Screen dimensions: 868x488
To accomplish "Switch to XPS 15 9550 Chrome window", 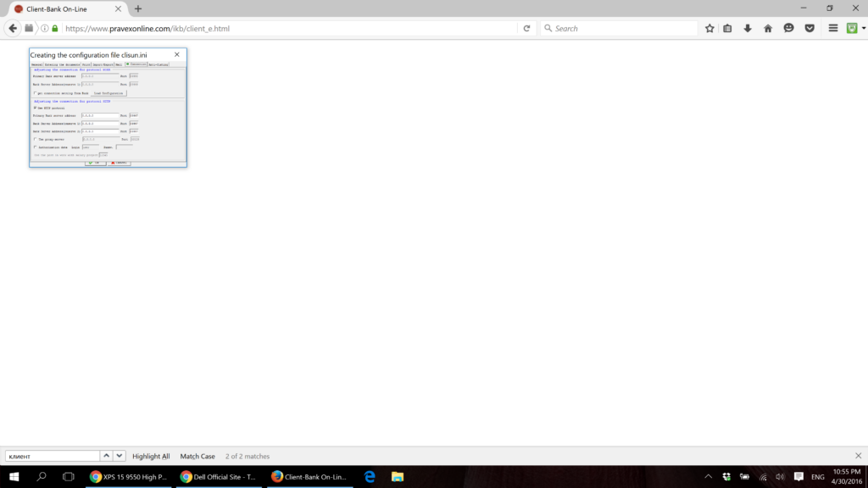I will [x=129, y=476].
